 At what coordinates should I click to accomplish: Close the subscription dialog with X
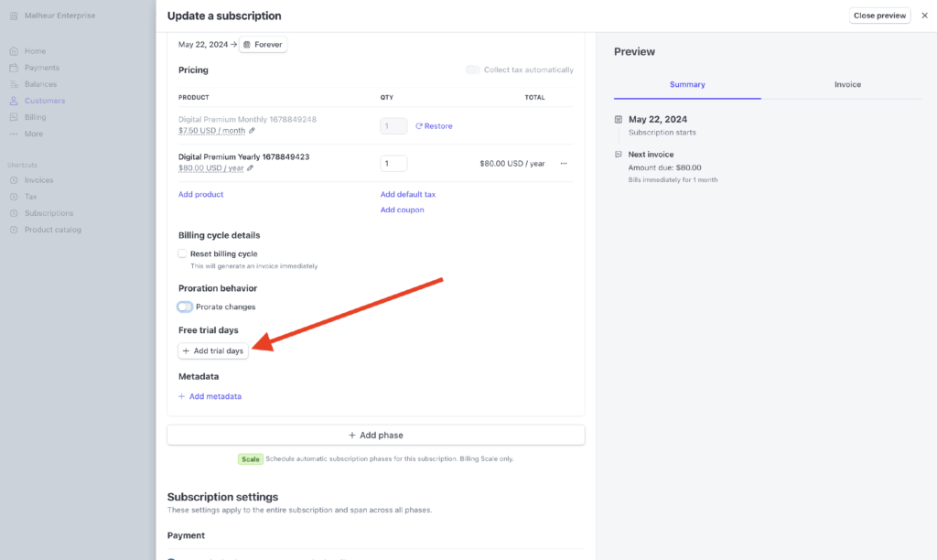tap(924, 16)
